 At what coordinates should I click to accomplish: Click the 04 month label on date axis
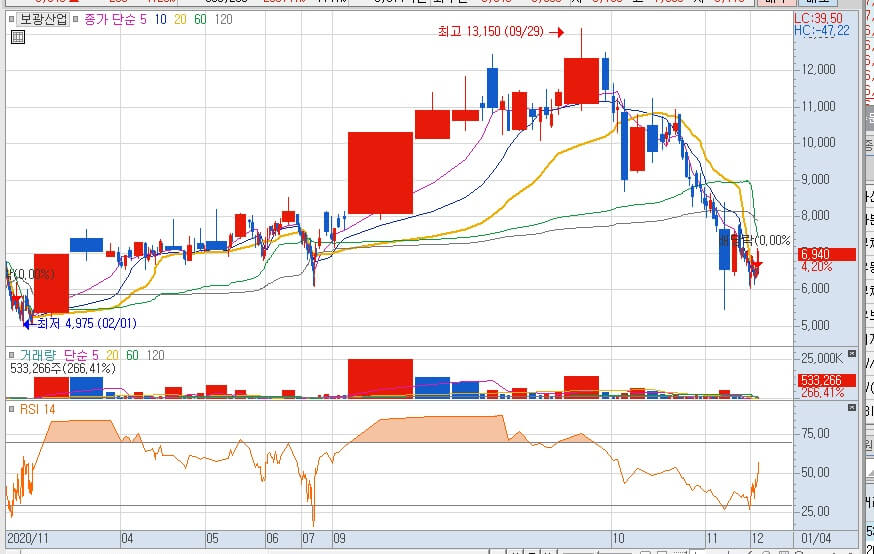tap(127, 538)
